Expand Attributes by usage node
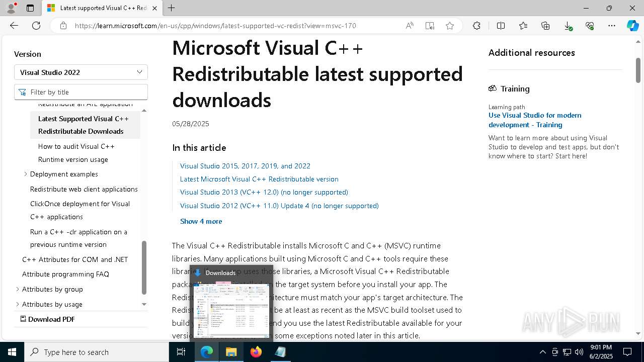This screenshot has width=644, height=362. [18, 304]
